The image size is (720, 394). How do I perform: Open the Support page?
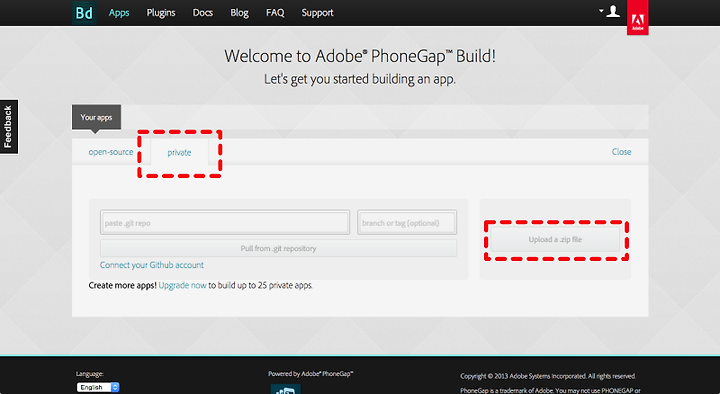click(x=317, y=13)
